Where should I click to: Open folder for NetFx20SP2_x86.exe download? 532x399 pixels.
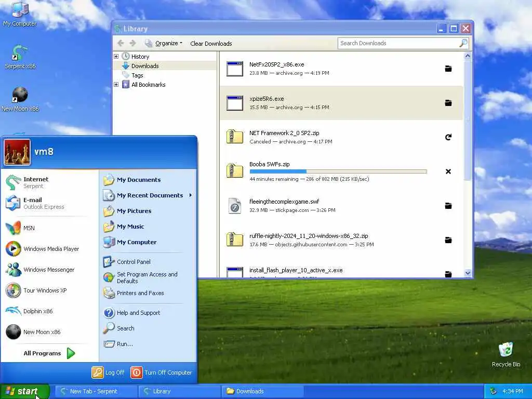click(x=448, y=69)
